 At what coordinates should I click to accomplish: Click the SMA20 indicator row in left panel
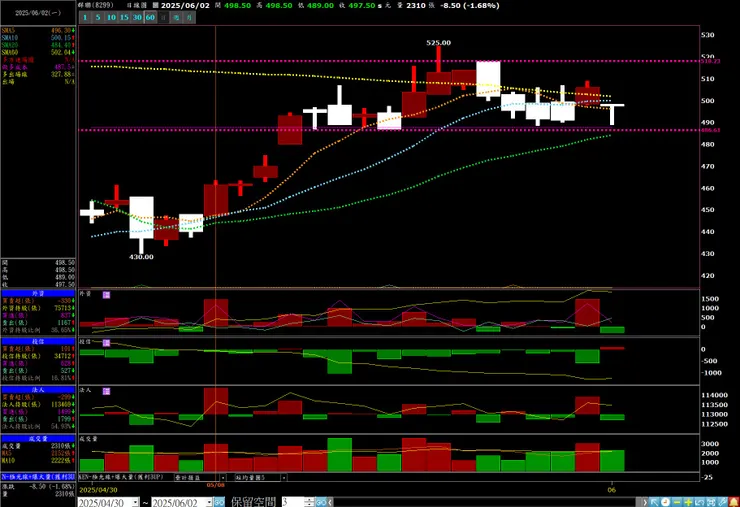coord(38,45)
